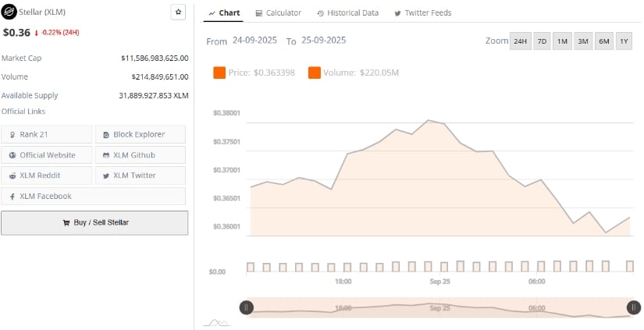Open the XLM Reddit link
644x330 pixels.
(x=46, y=176)
